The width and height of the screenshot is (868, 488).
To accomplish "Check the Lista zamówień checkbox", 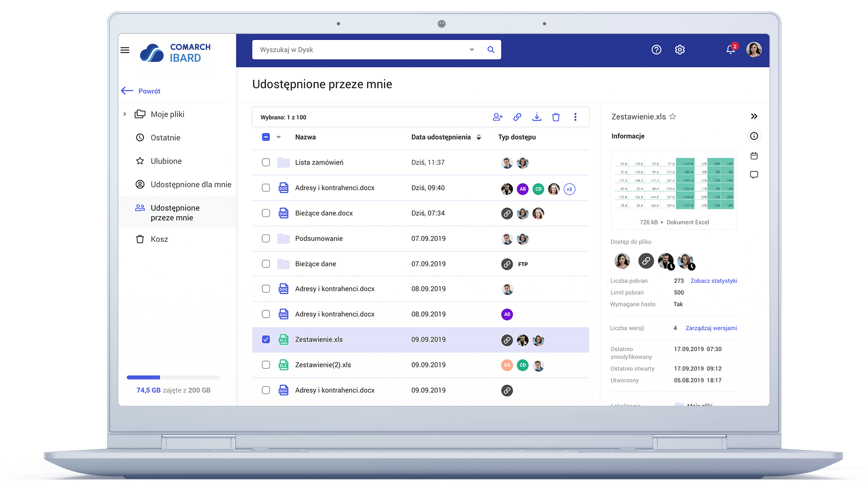I will (x=266, y=162).
